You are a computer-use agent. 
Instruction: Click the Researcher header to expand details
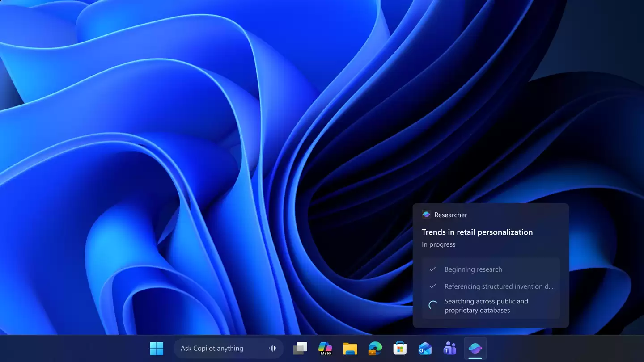(x=450, y=215)
